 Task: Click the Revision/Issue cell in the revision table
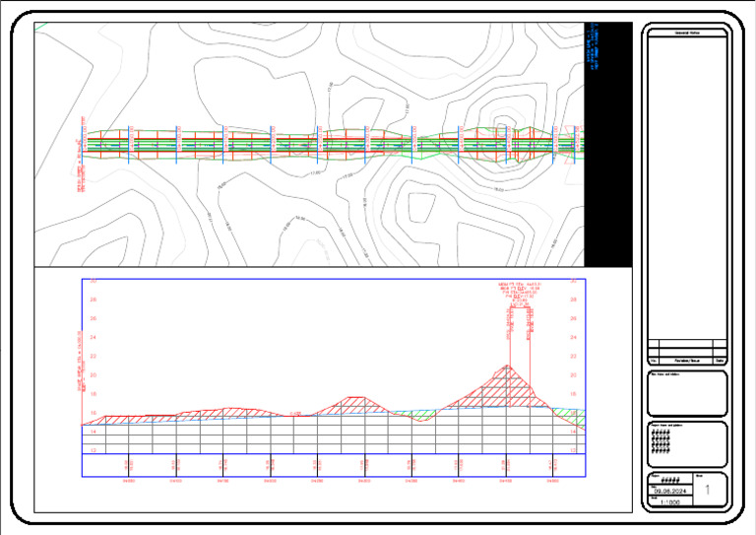686,361
